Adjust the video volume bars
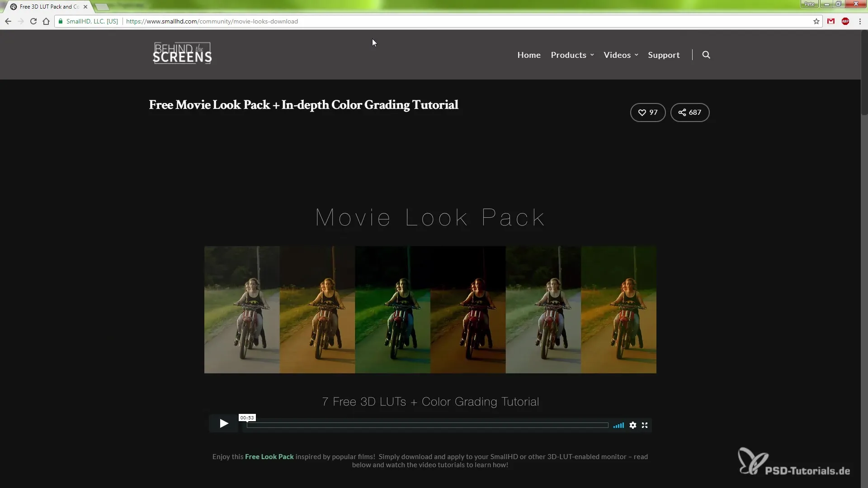 click(x=618, y=425)
